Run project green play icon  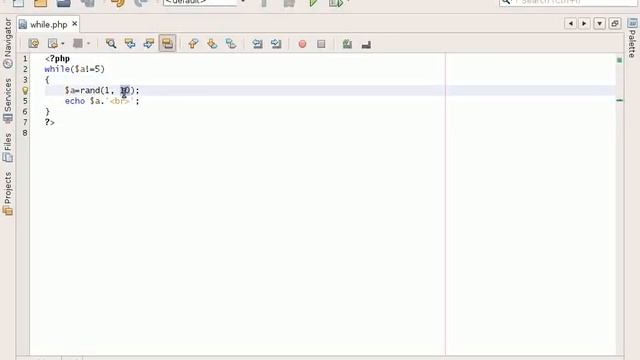(313, 2)
